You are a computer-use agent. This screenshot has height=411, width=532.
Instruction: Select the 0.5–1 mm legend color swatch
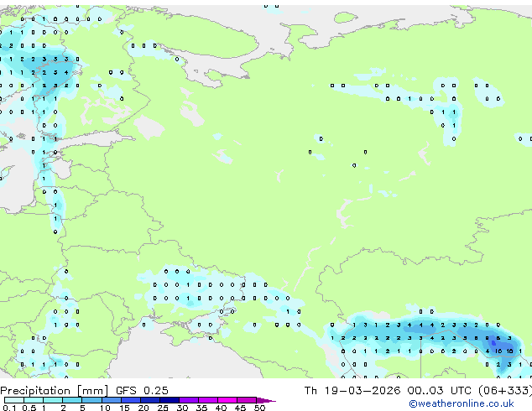tap(34, 400)
